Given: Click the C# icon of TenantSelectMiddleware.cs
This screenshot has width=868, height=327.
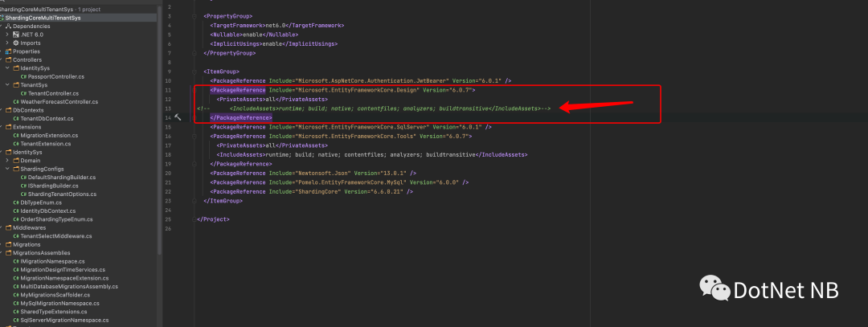Looking at the screenshot, I should [x=16, y=236].
